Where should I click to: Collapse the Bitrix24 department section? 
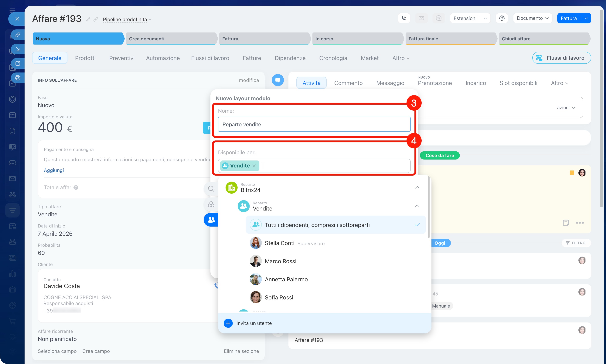pos(417,187)
